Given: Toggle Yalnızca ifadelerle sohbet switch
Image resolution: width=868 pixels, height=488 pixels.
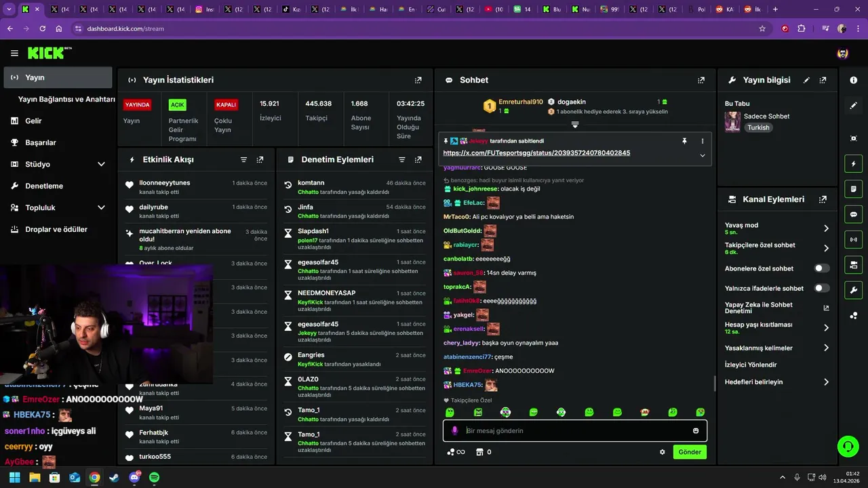Looking at the screenshot, I should tap(822, 288).
